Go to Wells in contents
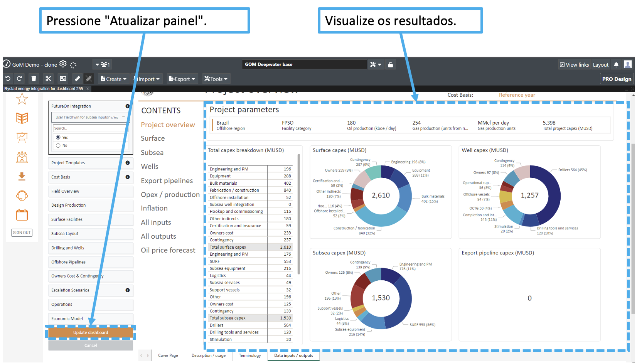This screenshot has height=364, width=637. pos(150,166)
